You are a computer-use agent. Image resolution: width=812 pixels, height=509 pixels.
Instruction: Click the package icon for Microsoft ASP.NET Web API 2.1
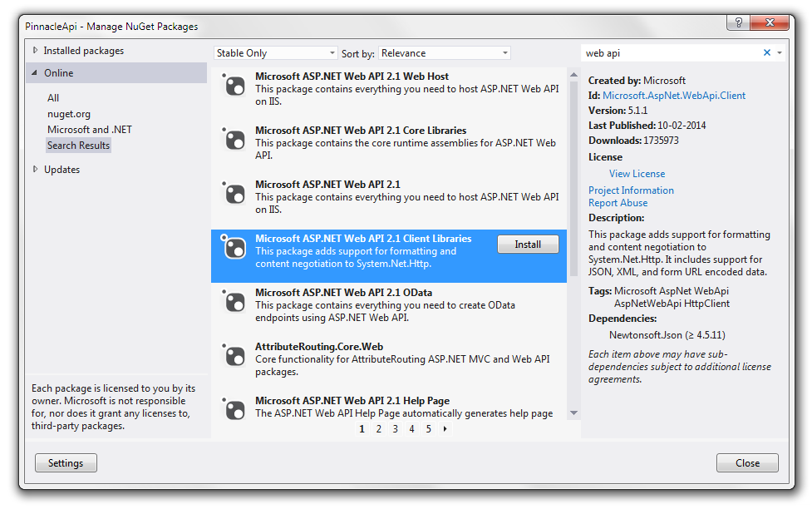[234, 193]
